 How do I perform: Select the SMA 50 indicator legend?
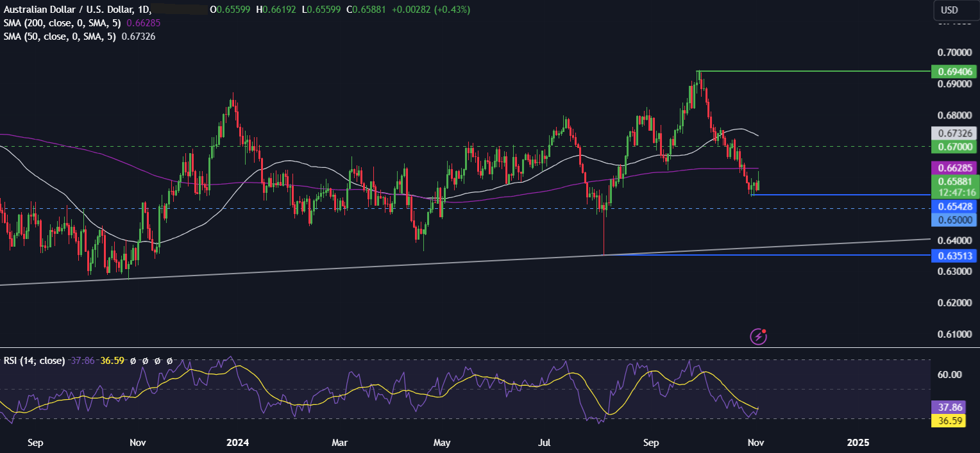(x=79, y=37)
